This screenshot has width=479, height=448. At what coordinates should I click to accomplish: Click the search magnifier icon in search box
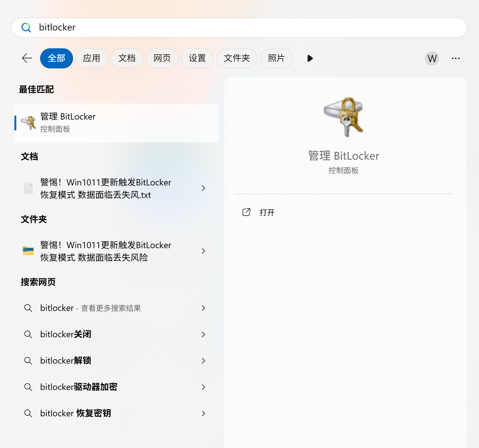26,28
